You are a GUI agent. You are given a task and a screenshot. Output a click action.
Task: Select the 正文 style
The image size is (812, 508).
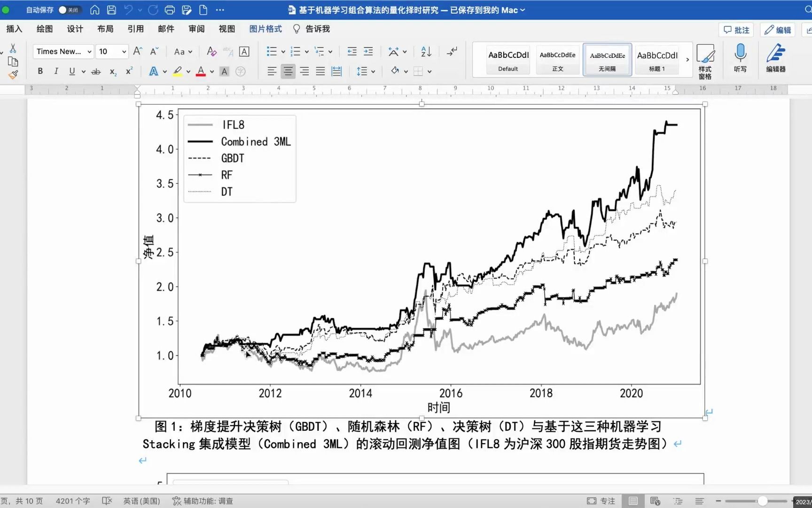pos(557,60)
